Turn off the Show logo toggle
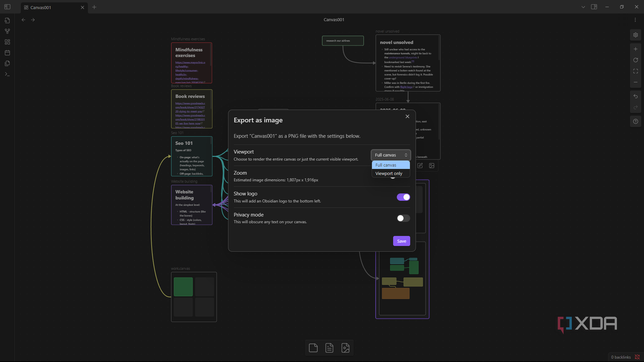The width and height of the screenshot is (644, 362). pos(403,197)
